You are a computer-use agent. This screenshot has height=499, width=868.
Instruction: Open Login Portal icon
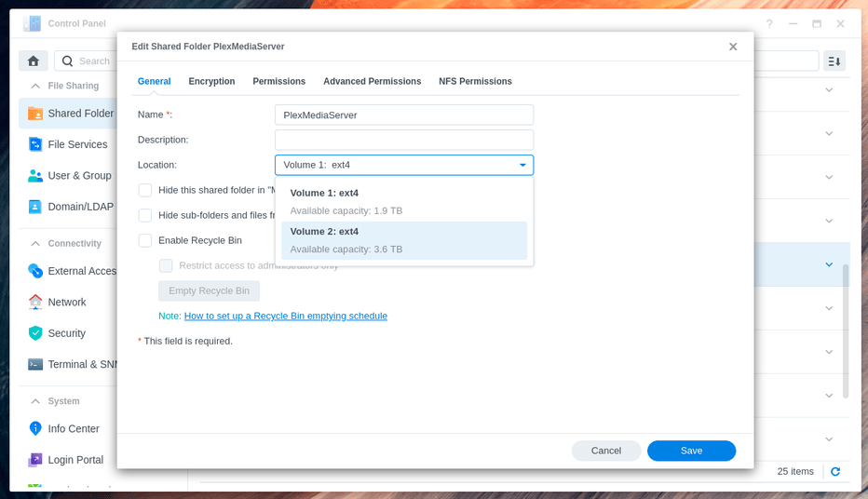point(35,460)
